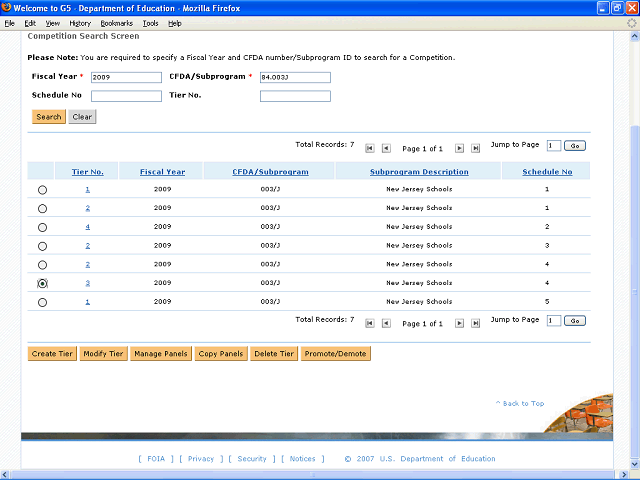Viewport: 640px width, 480px height.
Task: Click next page arrow in bottom pagination
Action: [460, 323]
